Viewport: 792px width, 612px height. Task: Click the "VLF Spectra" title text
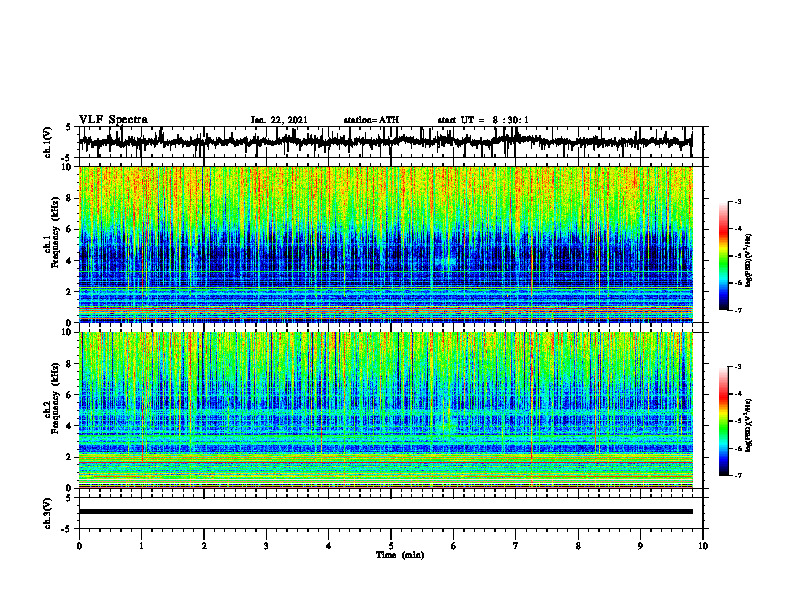tap(113, 120)
